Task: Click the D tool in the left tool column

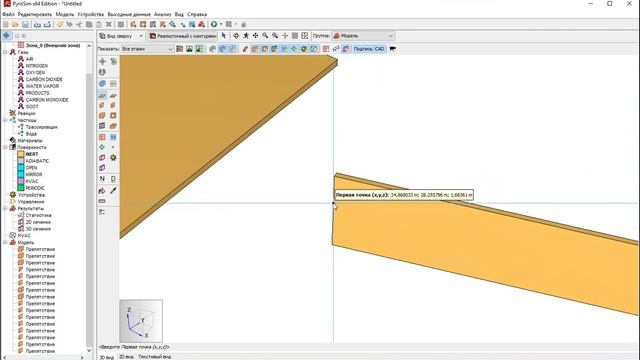Action: click(x=113, y=179)
